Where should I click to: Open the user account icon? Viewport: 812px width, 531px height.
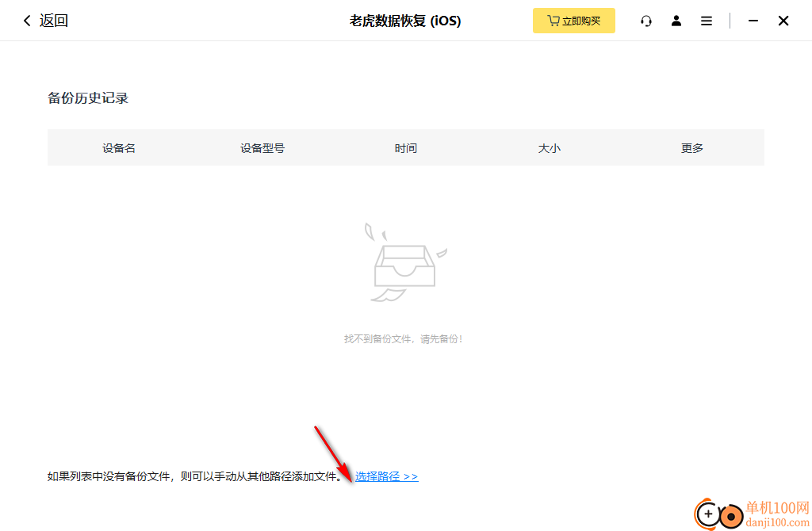point(676,21)
